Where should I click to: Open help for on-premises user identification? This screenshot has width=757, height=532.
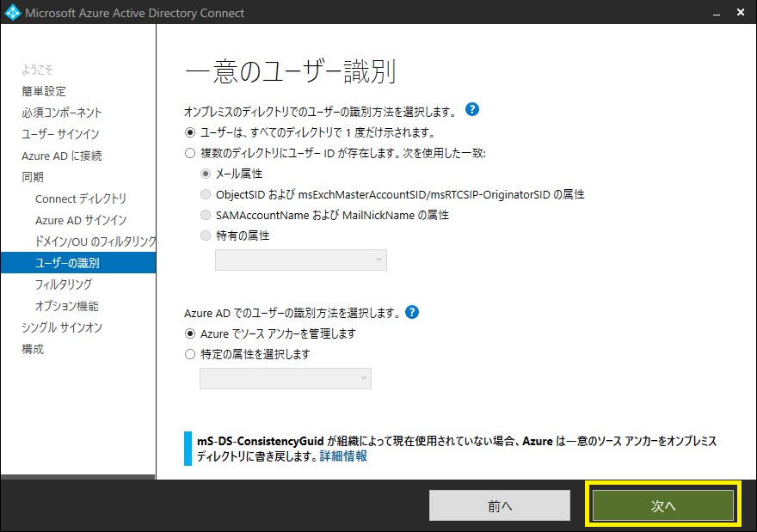tap(472, 109)
